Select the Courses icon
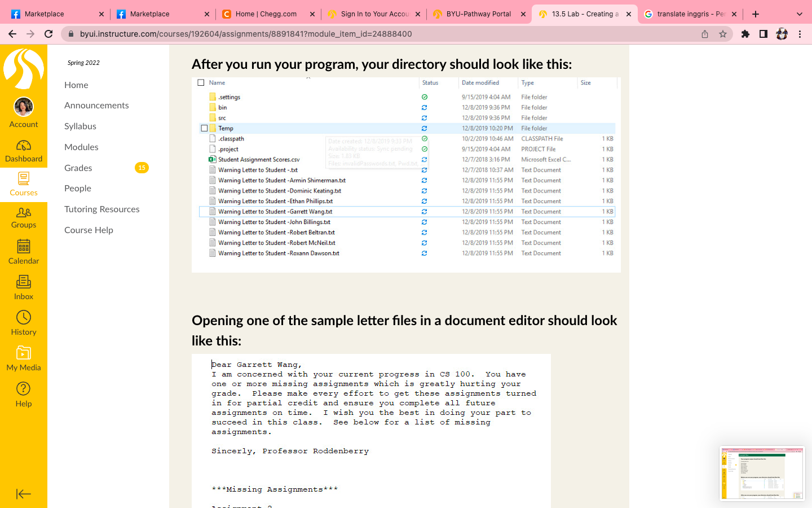This screenshot has width=812, height=508. click(x=23, y=179)
